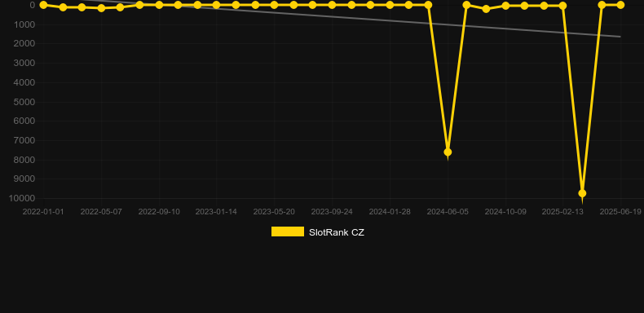Select the data point above 2024-10-09
This screenshot has width=644, height=313.
click(x=505, y=6)
